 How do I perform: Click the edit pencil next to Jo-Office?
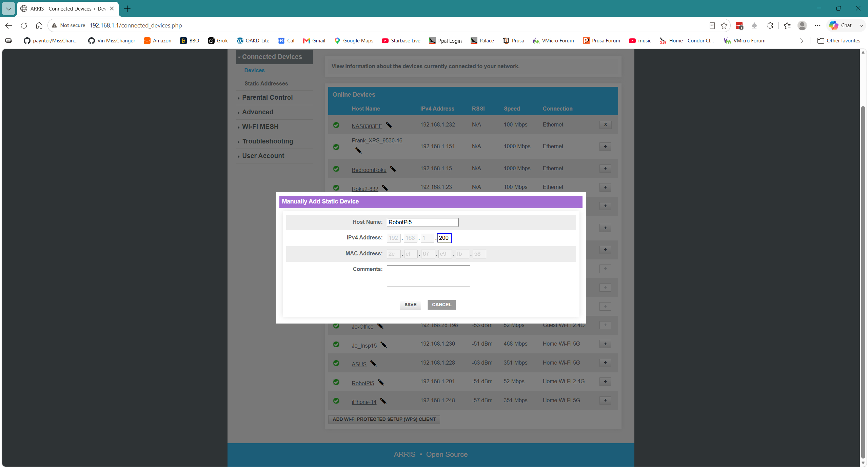(x=380, y=326)
